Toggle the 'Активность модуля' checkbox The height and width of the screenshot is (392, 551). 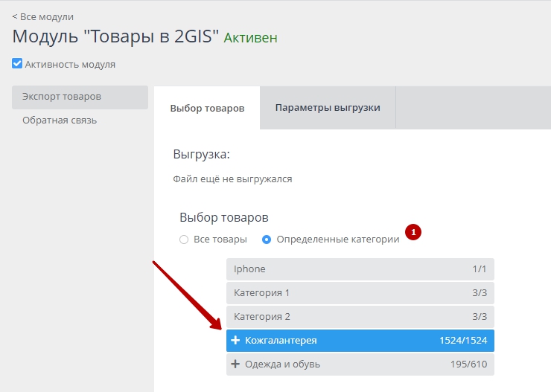tap(17, 64)
